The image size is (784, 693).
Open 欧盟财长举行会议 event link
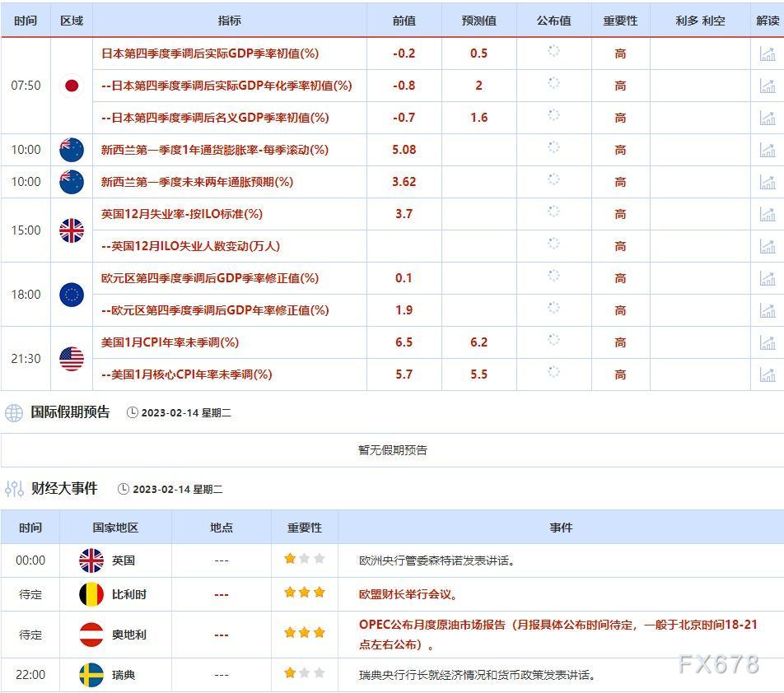click(408, 594)
